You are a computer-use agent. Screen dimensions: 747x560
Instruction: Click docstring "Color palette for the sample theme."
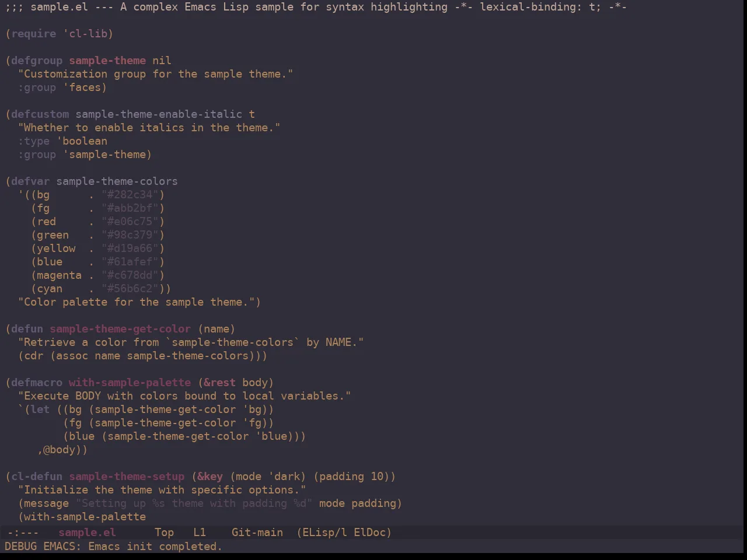pyautogui.click(x=137, y=302)
